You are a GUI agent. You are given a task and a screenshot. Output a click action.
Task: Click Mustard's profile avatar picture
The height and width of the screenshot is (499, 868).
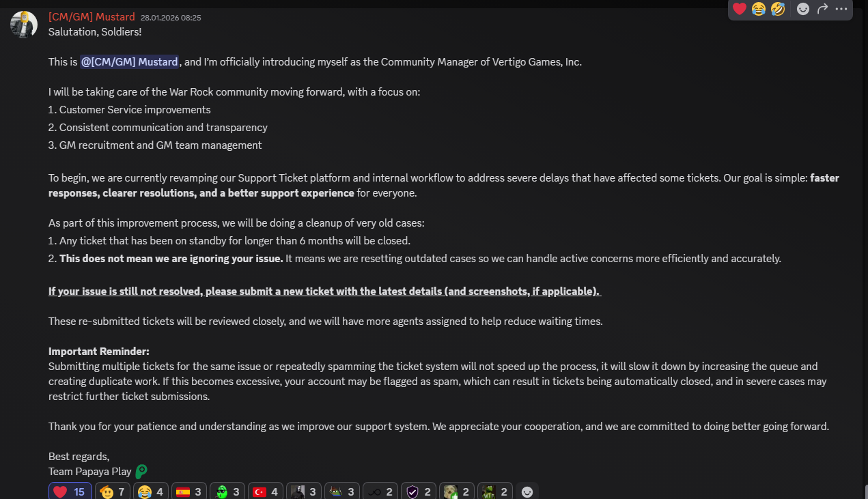[24, 24]
